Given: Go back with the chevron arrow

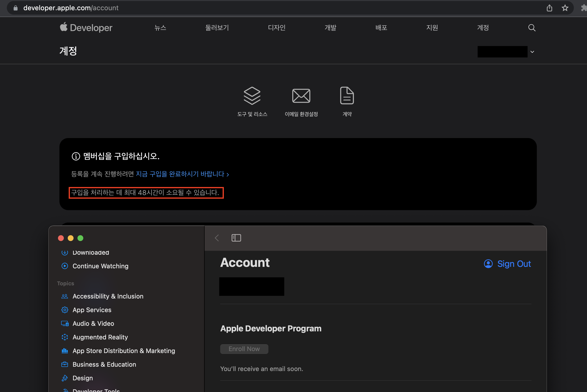Looking at the screenshot, I should [x=217, y=238].
